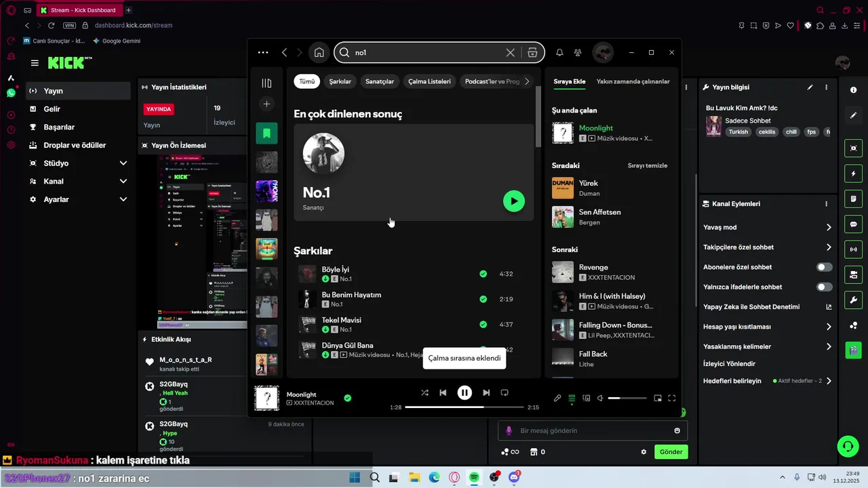
Task: Open Spotify three-dot menu
Action: click(x=263, y=52)
